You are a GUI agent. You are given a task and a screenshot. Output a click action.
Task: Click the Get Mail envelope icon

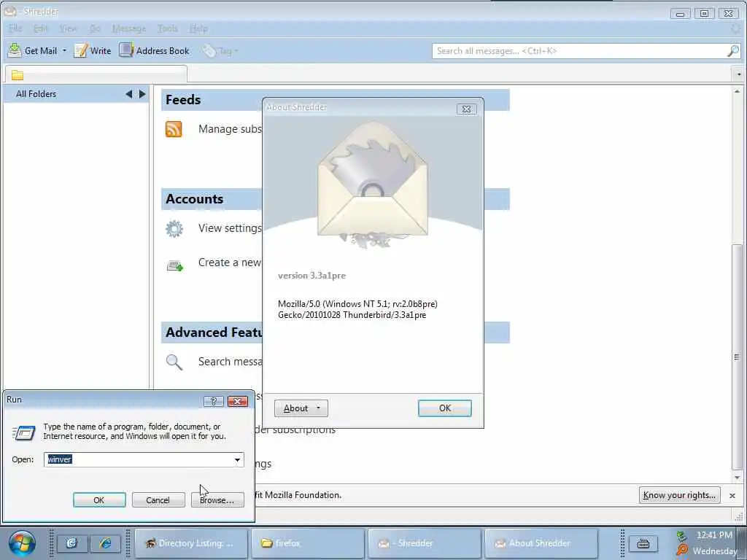point(15,50)
